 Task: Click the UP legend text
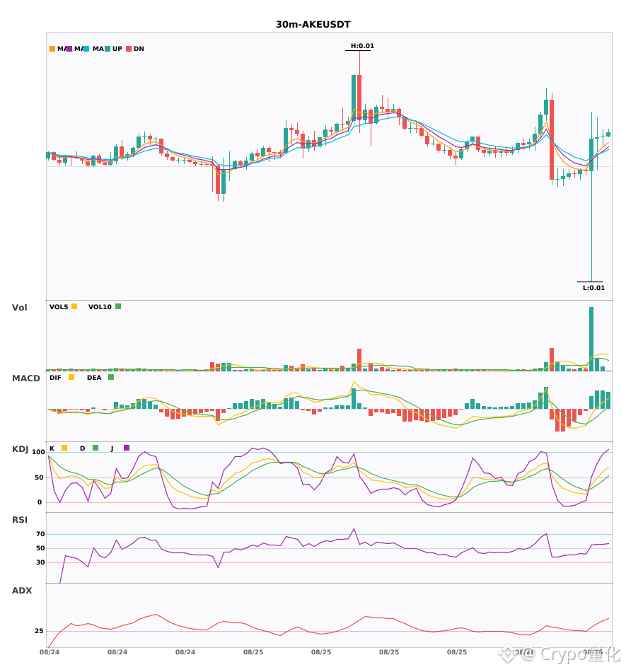pos(117,49)
